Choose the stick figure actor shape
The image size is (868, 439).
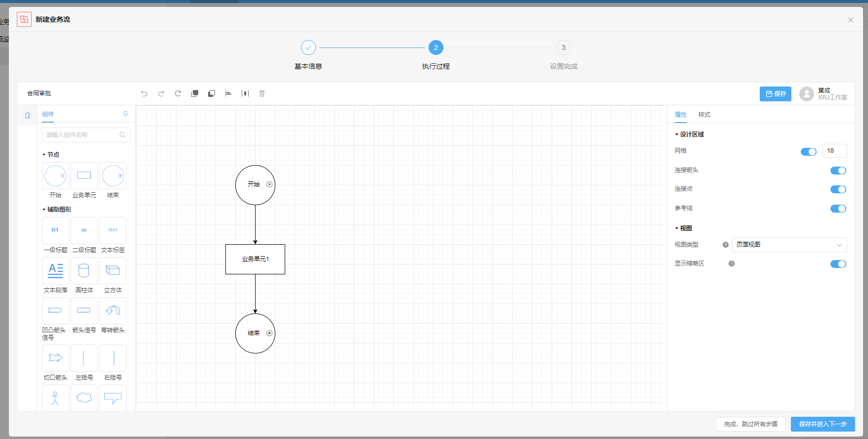tap(55, 398)
